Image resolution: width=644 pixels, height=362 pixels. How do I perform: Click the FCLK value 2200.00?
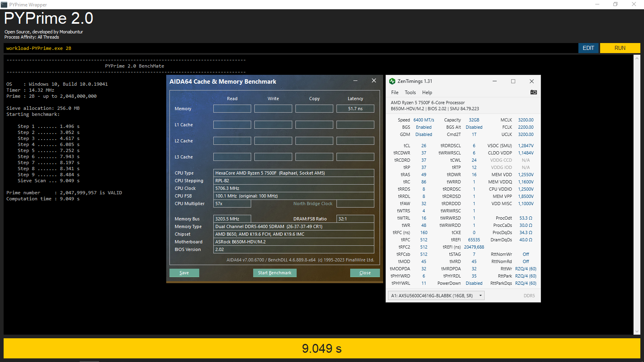[526, 127]
